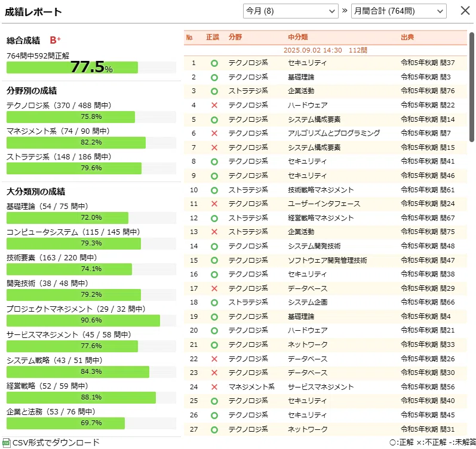Click the incorrect X mark in row 13
This screenshot has height=449, width=476.
click(x=214, y=232)
